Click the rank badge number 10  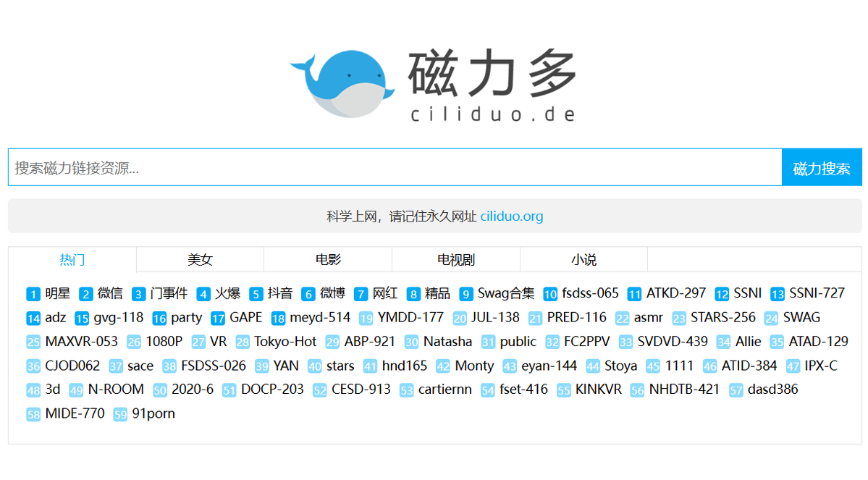coord(550,294)
